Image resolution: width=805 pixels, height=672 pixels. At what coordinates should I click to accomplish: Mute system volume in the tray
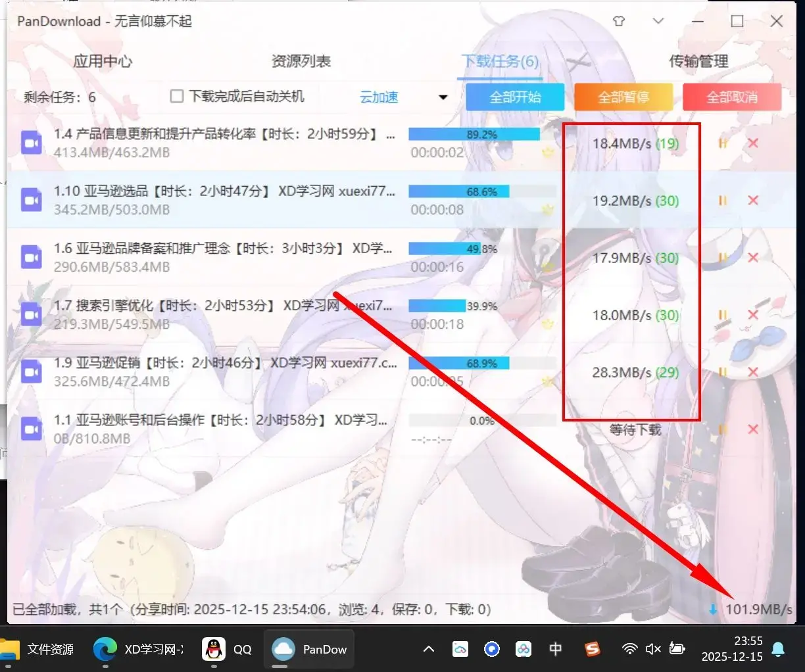[x=653, y=649]
